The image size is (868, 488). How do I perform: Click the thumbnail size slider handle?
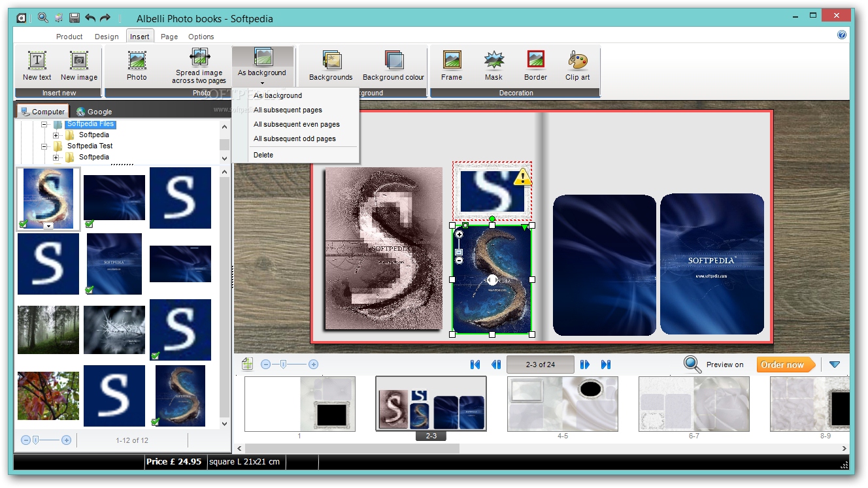pyautogui.click(x=35, y=440)
